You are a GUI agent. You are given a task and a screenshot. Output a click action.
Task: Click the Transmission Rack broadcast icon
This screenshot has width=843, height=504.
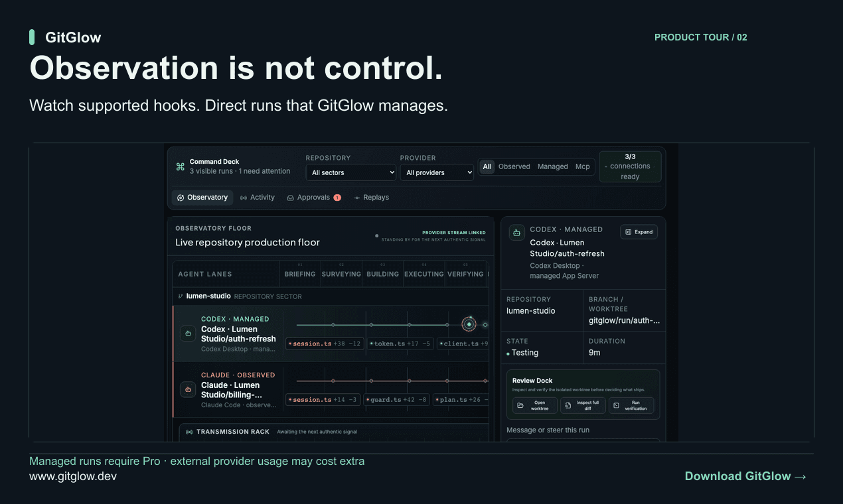[x=189, y=432]
